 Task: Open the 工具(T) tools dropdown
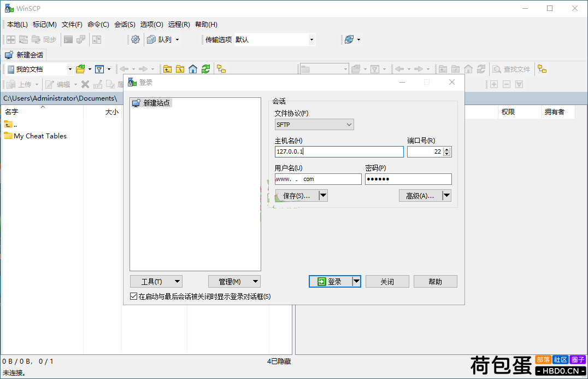[x=156, y=282]
